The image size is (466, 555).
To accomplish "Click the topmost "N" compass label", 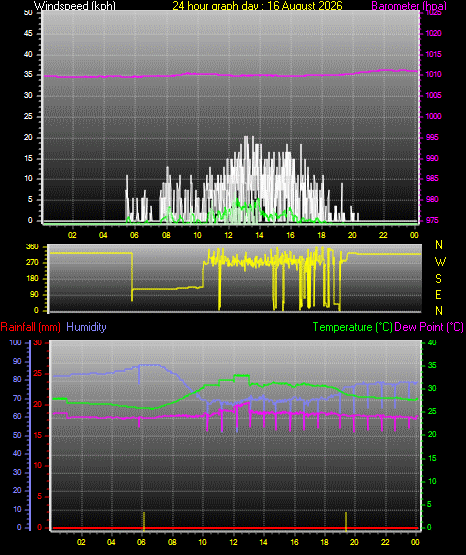I will (439, 245).
